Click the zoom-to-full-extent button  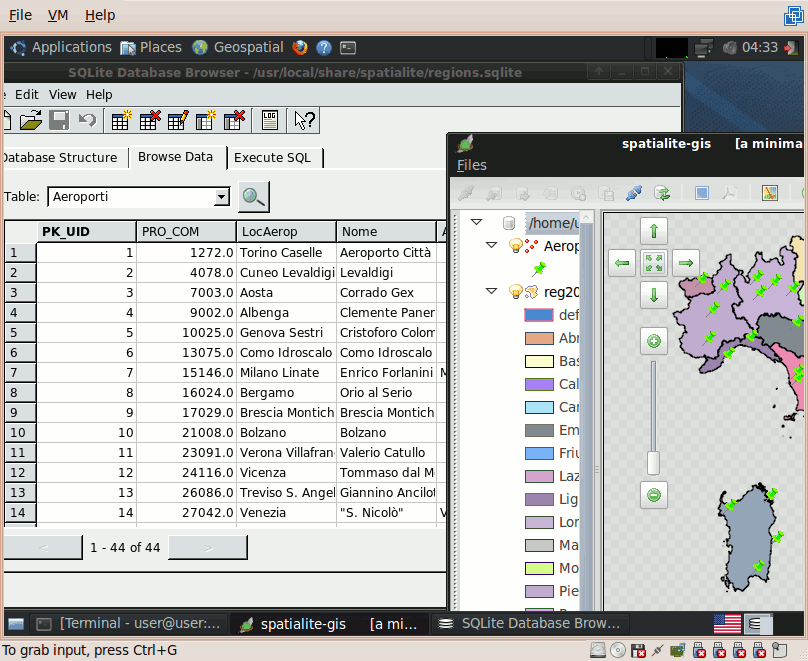654,263
